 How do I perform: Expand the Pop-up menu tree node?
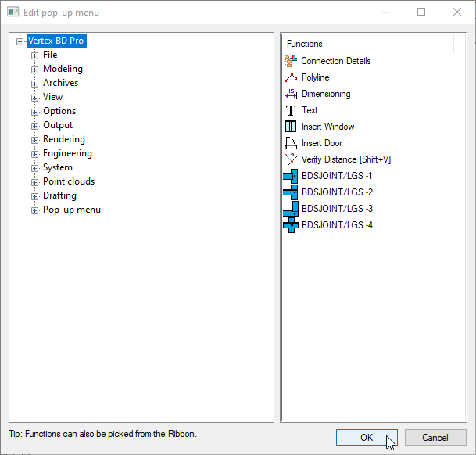click(x=34, y=210)
